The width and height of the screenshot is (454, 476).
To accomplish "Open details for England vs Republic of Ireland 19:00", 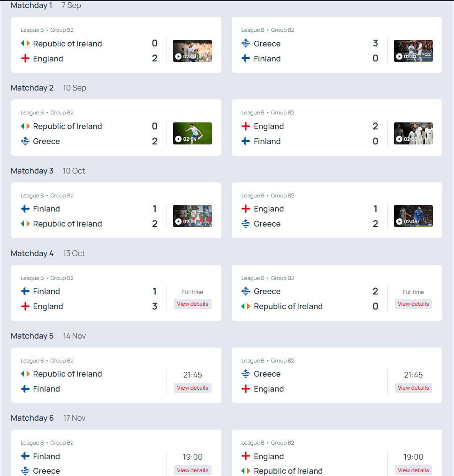I will (x=413, y=470).
